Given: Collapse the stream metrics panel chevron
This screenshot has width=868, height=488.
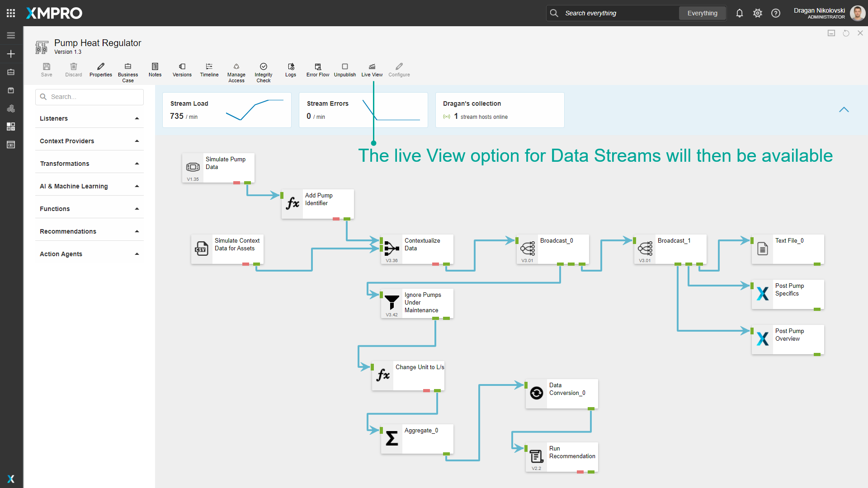Looking at the screenshot, I should tap(844, 110).
